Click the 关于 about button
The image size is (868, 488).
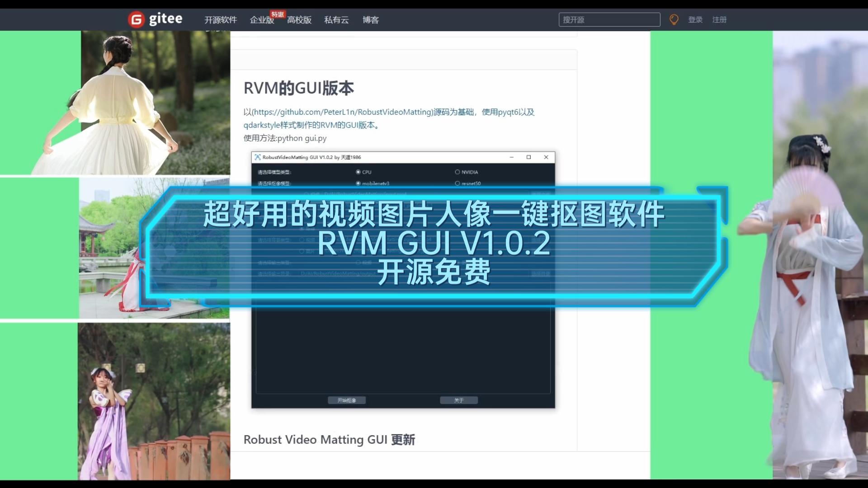point(459,400)
